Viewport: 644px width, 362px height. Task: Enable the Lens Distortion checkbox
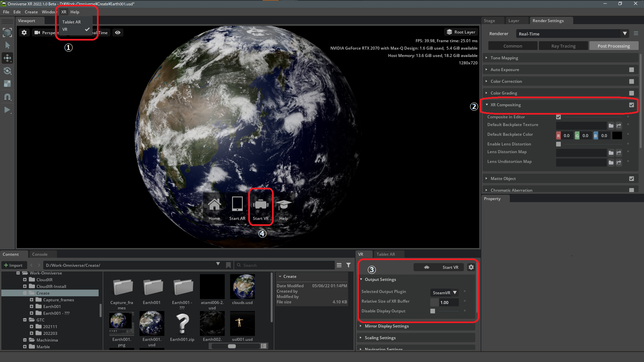[558, 144]
